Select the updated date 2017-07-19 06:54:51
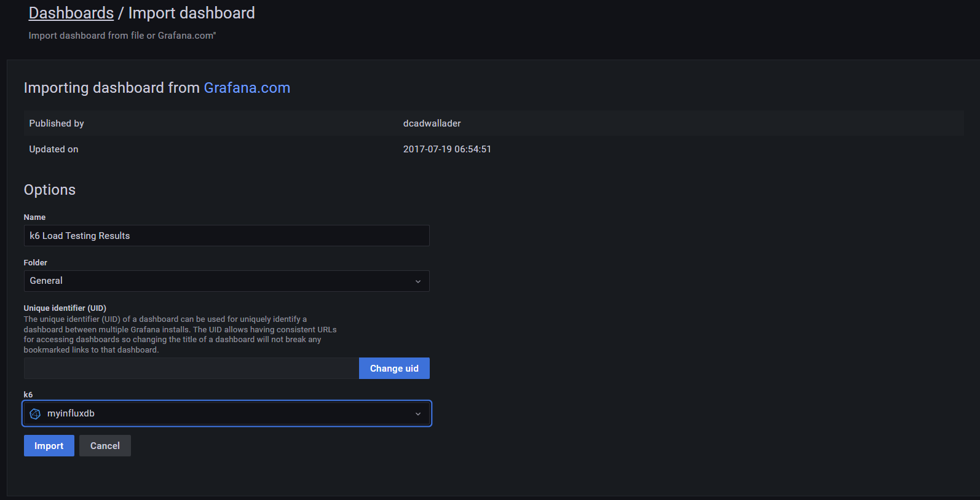Viewport: 980px width, 500px height. click(x=447, y=149)
